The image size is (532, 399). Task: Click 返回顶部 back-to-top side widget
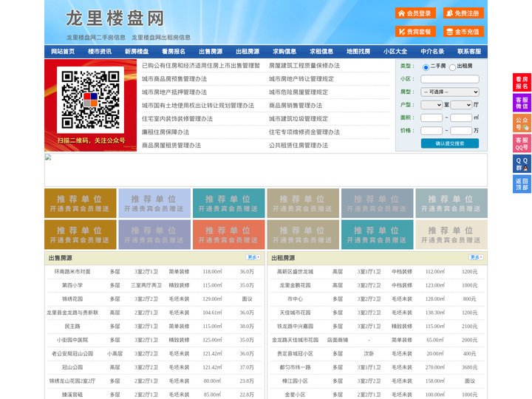click(x=522, y=184)
